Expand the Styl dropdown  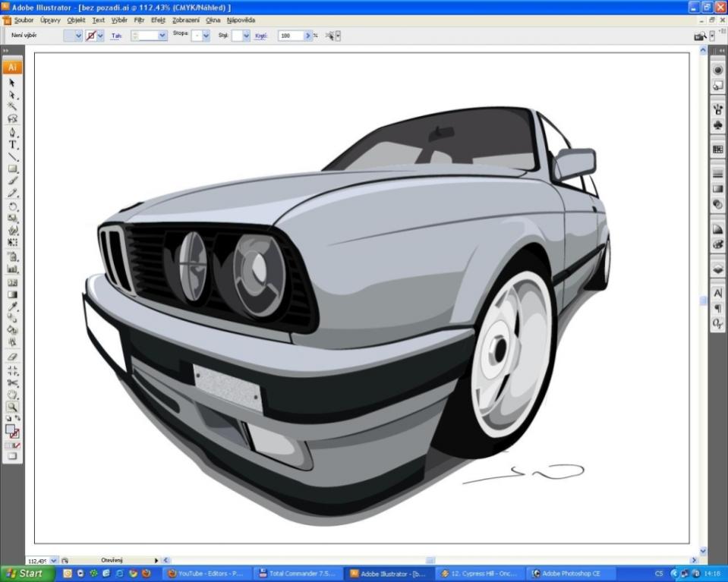[x=246, y=36]
